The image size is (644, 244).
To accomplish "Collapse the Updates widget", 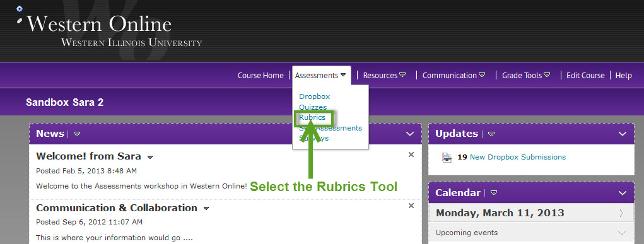I will pos(623,134).
